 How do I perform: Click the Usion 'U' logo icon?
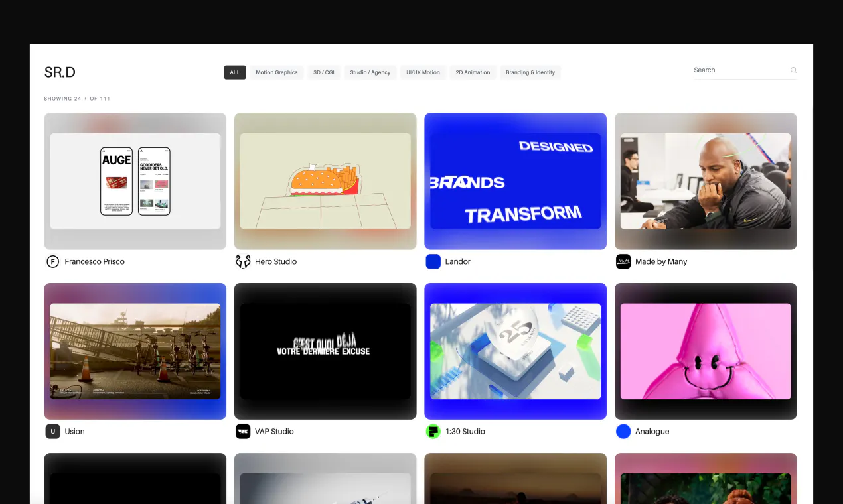(52, 431)
